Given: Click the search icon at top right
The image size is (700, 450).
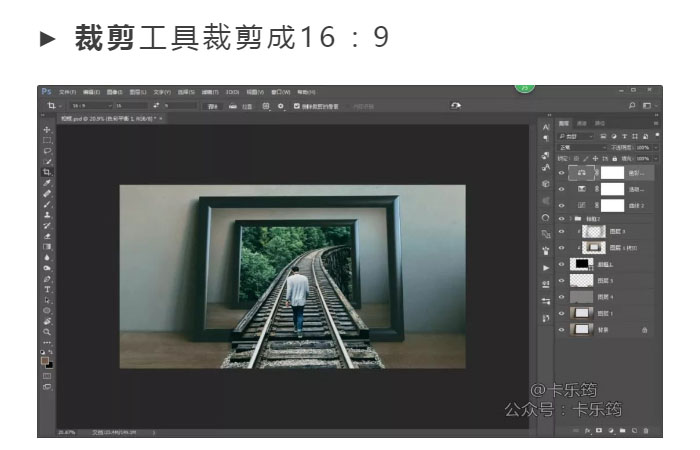Looking at the screenshot, I should click(632, 106).
